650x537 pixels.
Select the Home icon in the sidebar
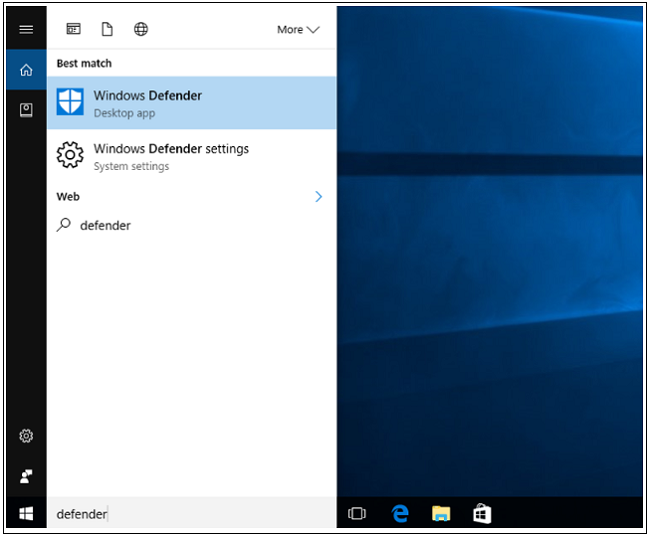click(x=26, y=70)
